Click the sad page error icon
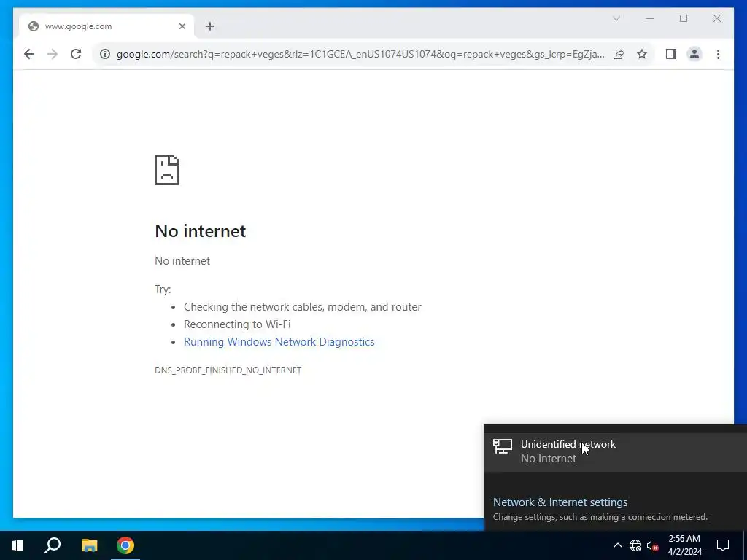Image resolution: width=747 pixels, height=560 pixels. [167, 169]
